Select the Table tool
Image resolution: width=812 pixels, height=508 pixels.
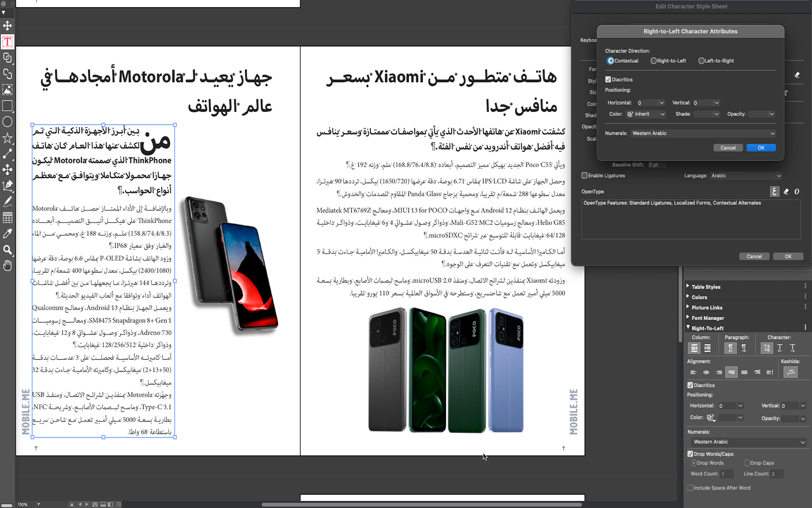tap(7, 218)
